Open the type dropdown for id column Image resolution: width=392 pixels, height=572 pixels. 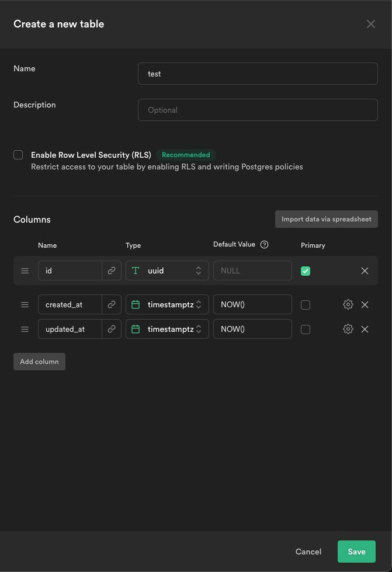click(x=167, y=271)
